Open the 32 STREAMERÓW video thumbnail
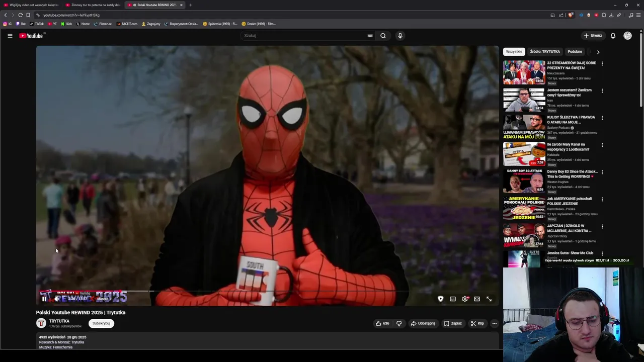644x362 pixels. (524, 72)
